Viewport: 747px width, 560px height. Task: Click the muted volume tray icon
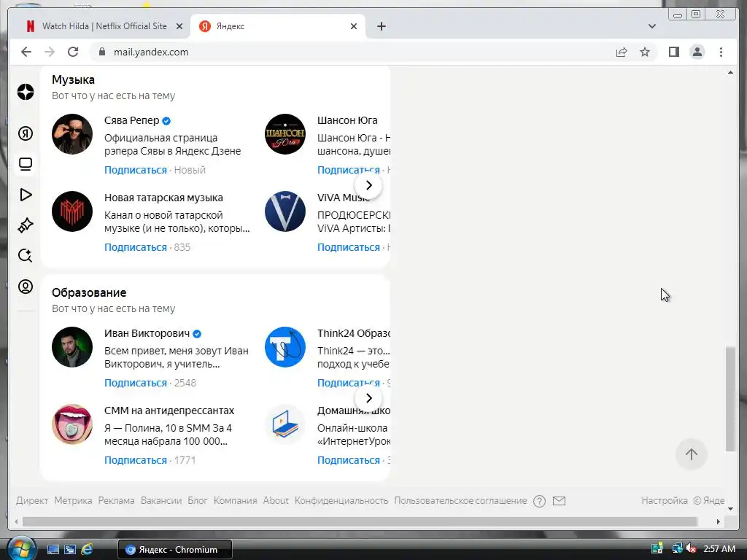pyautogui.click(x=690, y=548)
